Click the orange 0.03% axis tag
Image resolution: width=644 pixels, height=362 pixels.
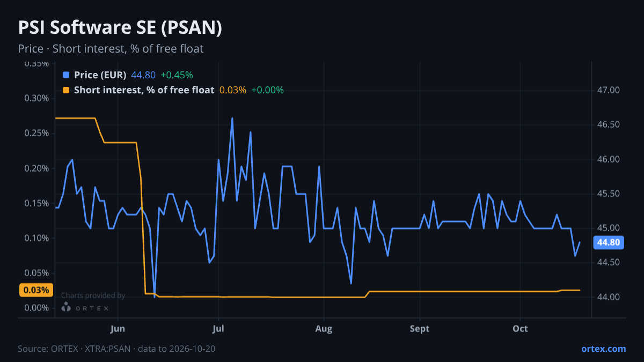pyautogui.click(x=36, y=290)
